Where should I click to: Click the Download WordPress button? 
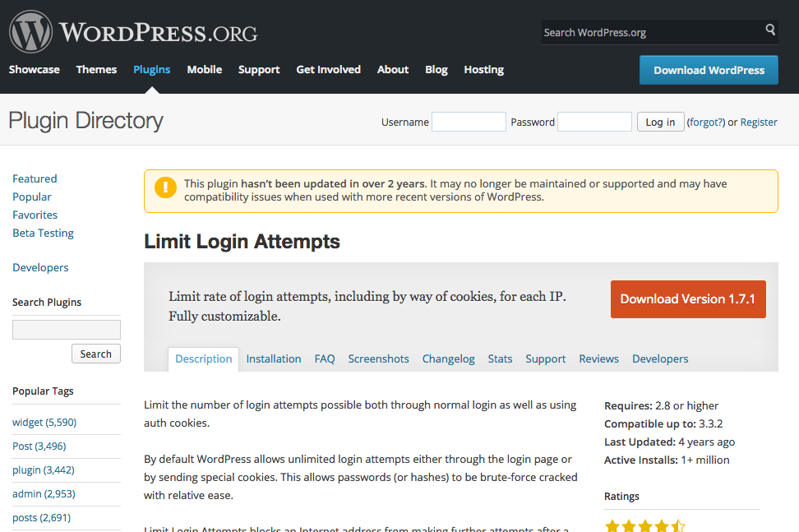coord(709,70)
